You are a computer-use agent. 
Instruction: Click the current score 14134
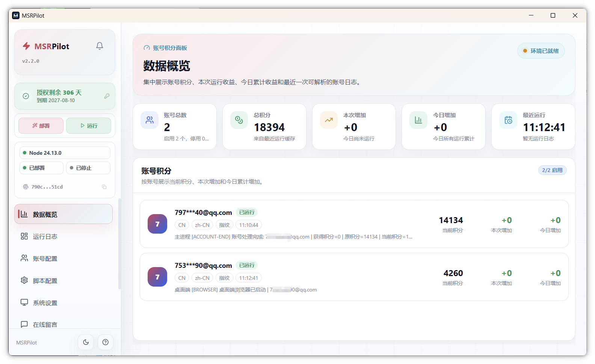pos(451,220)
